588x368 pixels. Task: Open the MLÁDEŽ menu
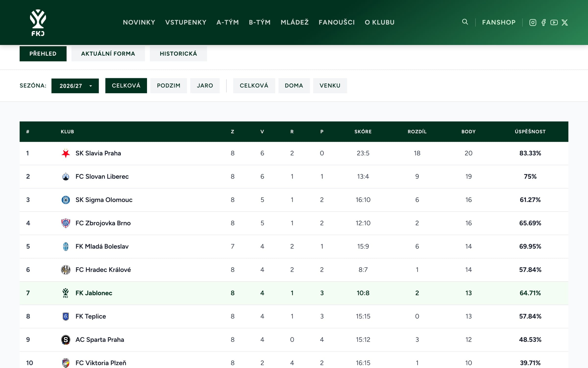point(294,22)
